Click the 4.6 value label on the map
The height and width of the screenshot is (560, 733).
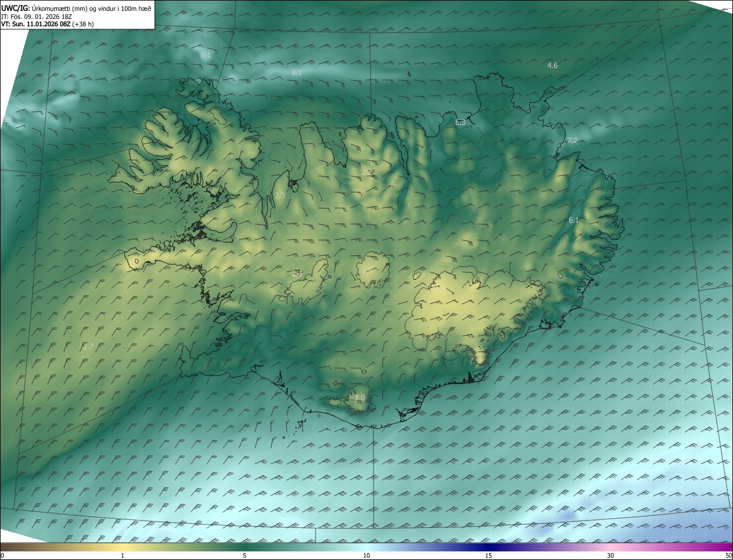[552, 66]
